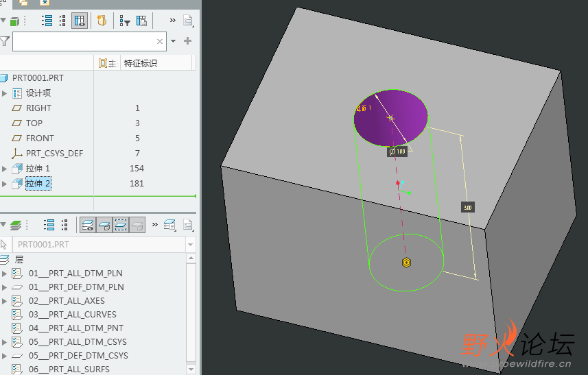
Task: Open the tree columns settings icon
Action: pyautogui.click(x=141, y=21)
